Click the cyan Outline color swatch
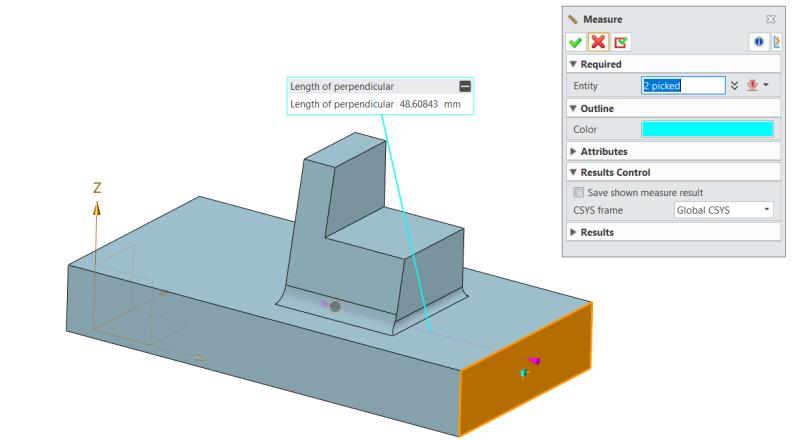This screenshot has width=802, height=440. [707, 129]
